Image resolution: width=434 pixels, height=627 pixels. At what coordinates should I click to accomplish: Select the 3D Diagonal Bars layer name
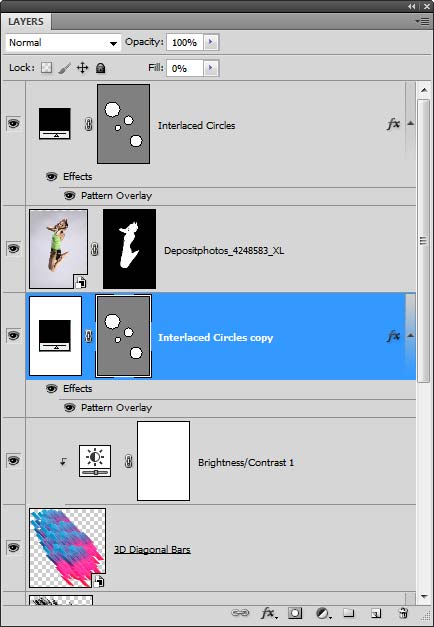tap(152, 549)
